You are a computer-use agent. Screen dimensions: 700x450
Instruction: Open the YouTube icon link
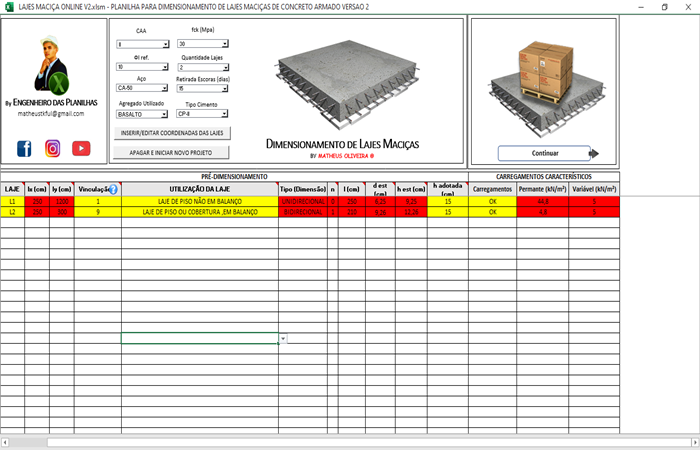click(x=81, y=148)
